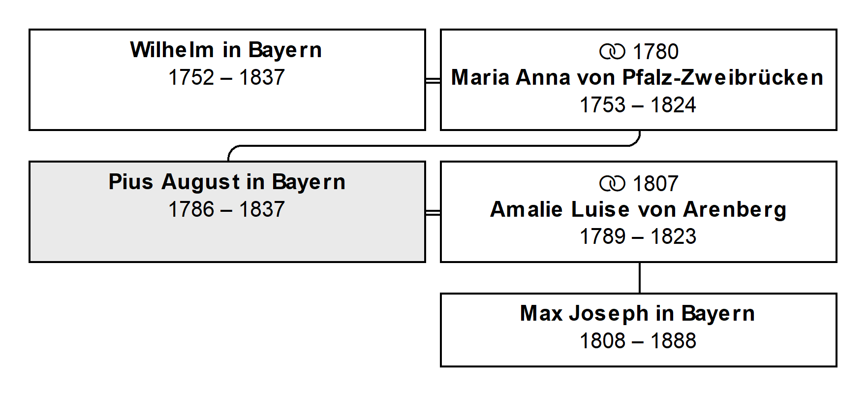Image resolution: width=868 pixels, height=398 pixels.
Task: Select the highlighted Pius August in Bayern box
Action: tap(227, 212)
